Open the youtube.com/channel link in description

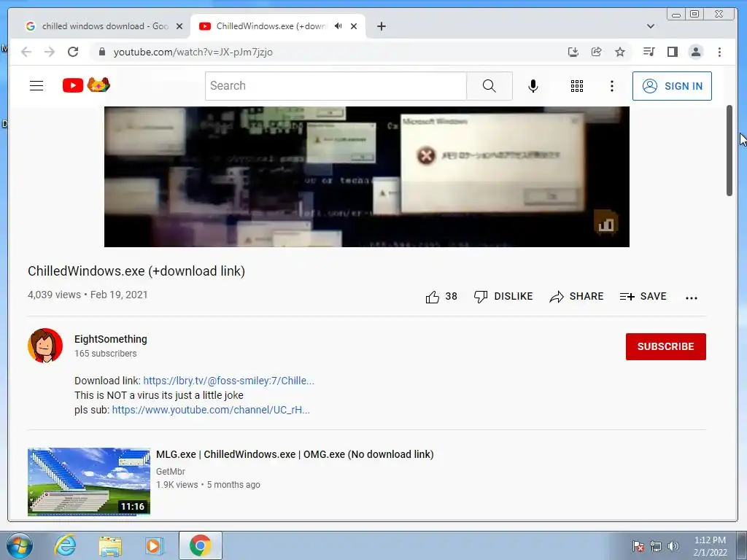pos(211,410)
